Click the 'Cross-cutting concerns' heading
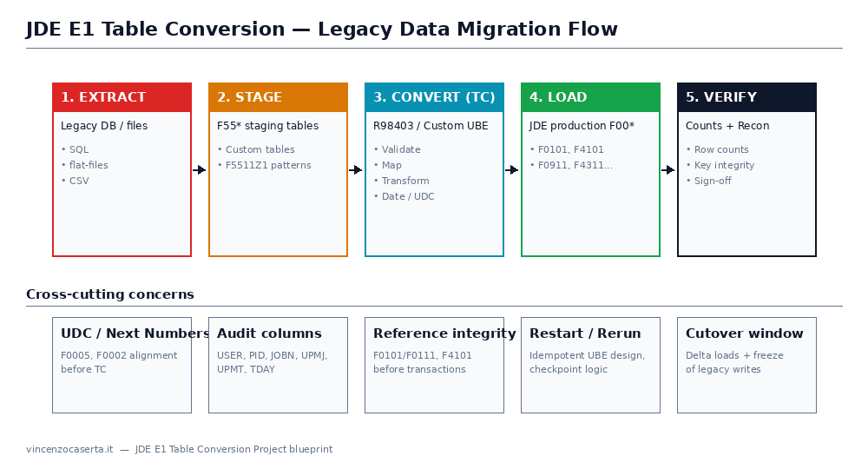 pyautogui.click(x=110, y=294)
